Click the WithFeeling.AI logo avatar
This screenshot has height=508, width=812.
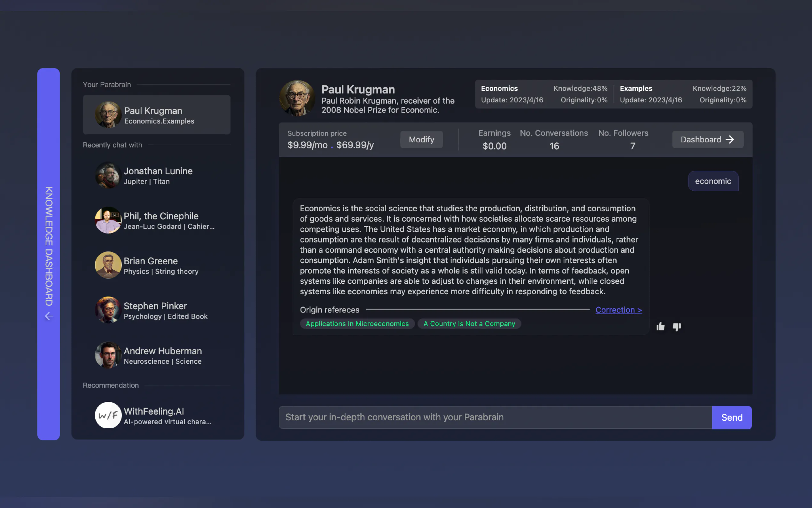click(108, 415)
